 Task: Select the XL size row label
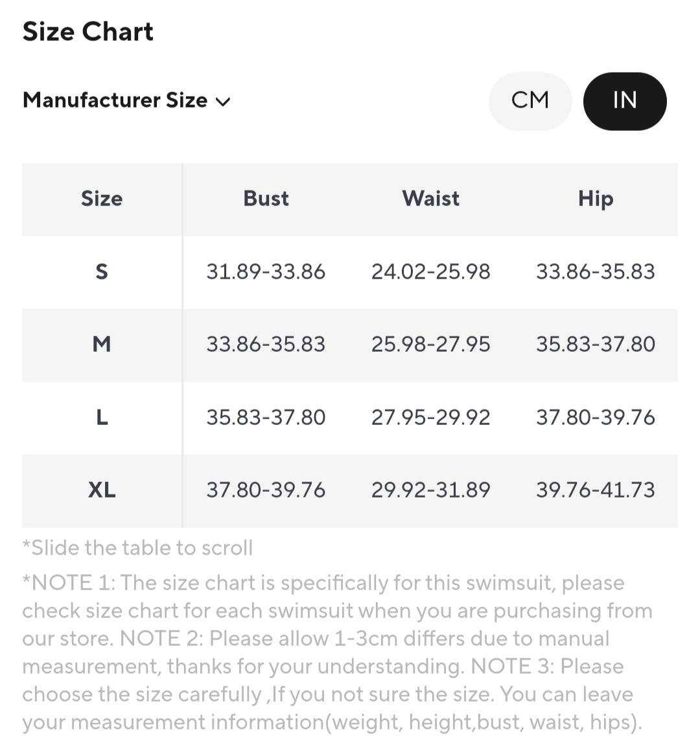102,490
